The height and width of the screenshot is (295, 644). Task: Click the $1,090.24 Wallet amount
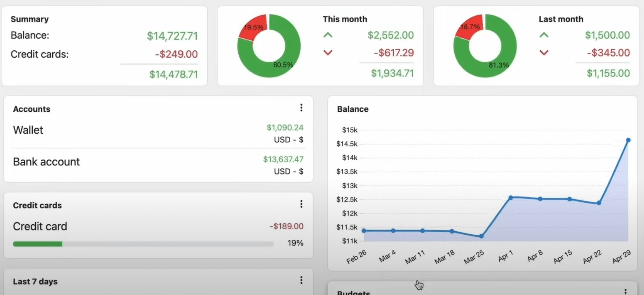coord(285,128)
